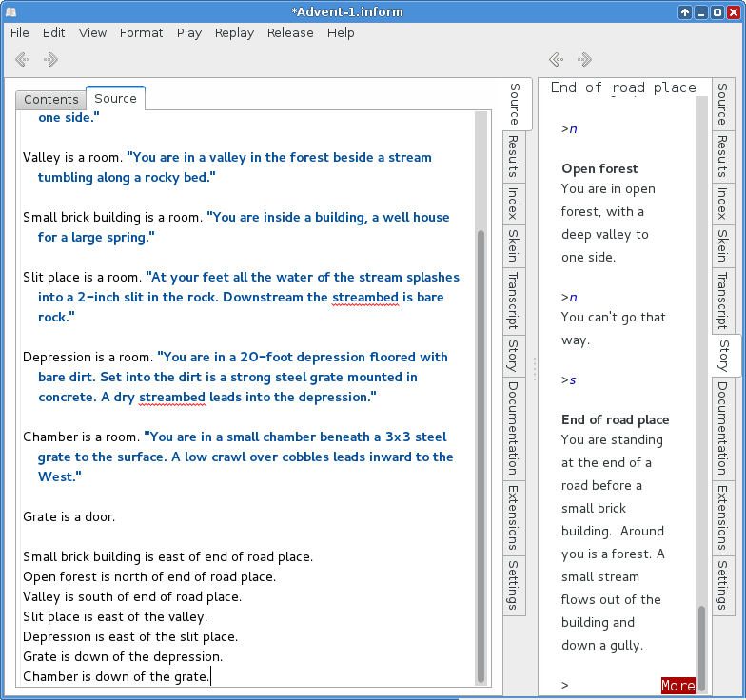Click the '>s' command in story transcript
The height and width of the screenshot is (700, 746).
pyautogui.click(x=569, y=380)
